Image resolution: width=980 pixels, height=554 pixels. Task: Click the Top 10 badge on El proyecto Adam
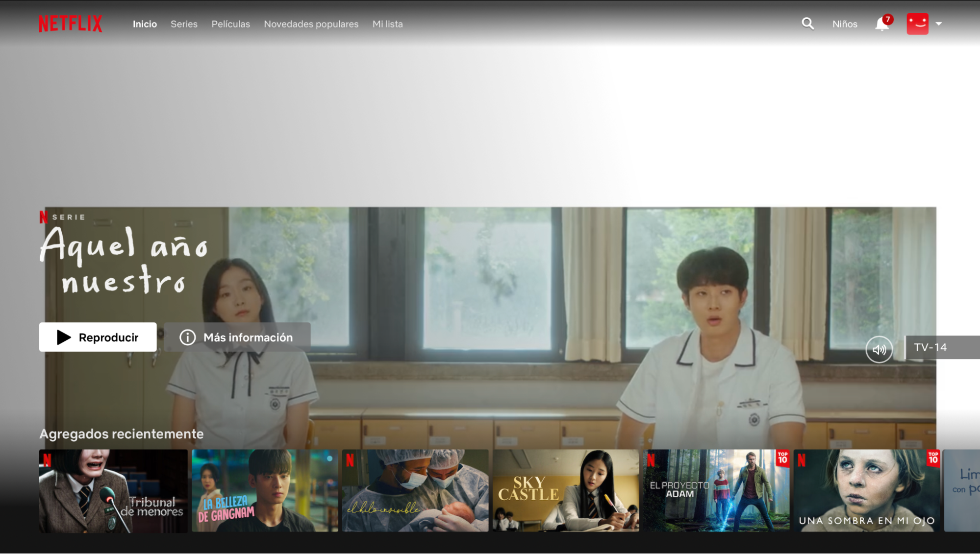[x=782, y=458]
